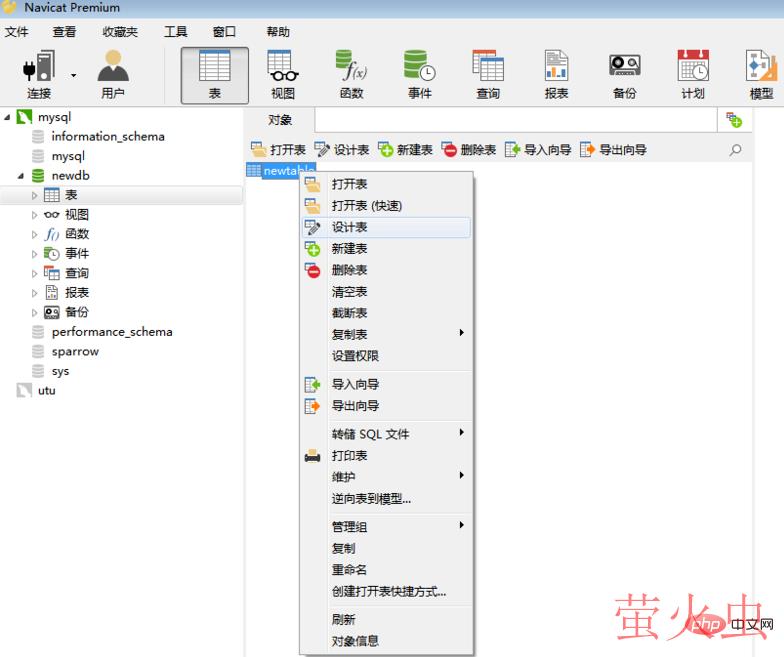
Task: Open the 工具 menu
Action: pyautogui.click(x=176, y=32)
